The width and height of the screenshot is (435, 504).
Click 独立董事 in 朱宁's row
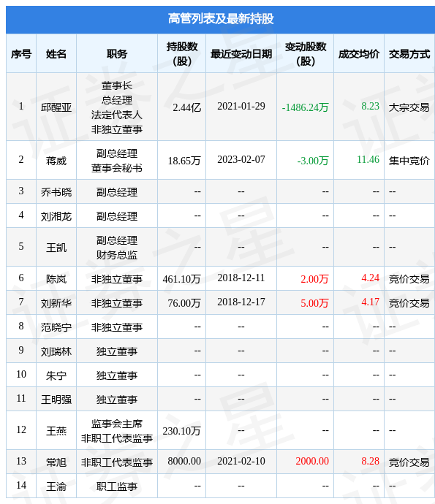[x=117, y=375]
